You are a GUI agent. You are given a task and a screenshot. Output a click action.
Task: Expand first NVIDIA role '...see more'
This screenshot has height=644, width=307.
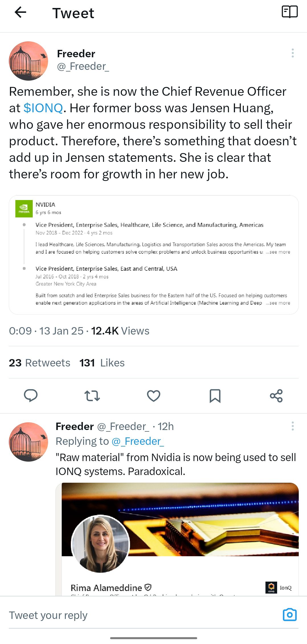coord(278,252)
